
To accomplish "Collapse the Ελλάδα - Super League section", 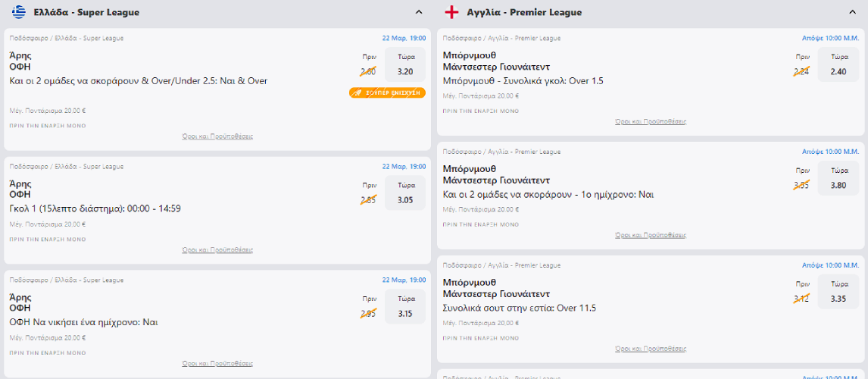I will (x=419, y=12).
